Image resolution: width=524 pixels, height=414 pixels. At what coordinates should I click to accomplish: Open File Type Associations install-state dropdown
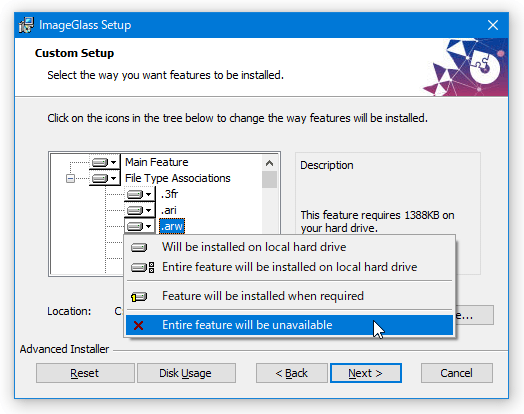105,178
